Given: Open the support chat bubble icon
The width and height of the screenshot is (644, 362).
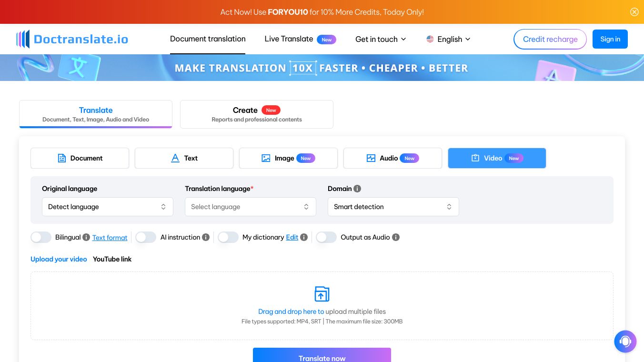Looking at the screenshot, I should 625,342.
